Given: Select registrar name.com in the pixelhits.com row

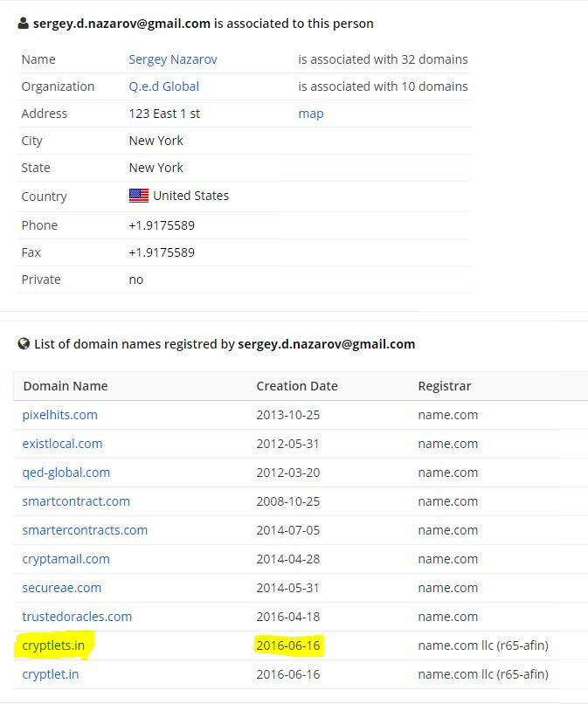Looking at the screenshot, I should coord(448,415).
